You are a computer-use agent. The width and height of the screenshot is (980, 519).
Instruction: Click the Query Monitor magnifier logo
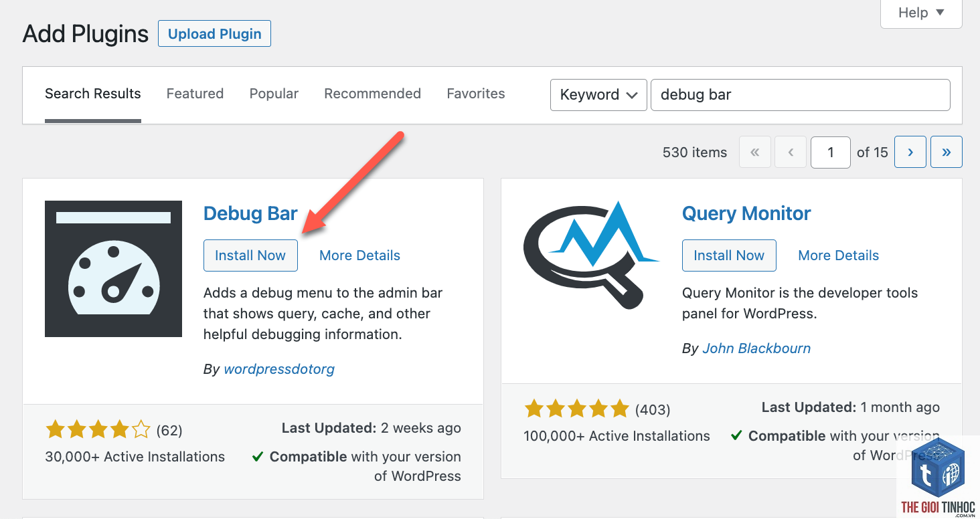[591, 255]
